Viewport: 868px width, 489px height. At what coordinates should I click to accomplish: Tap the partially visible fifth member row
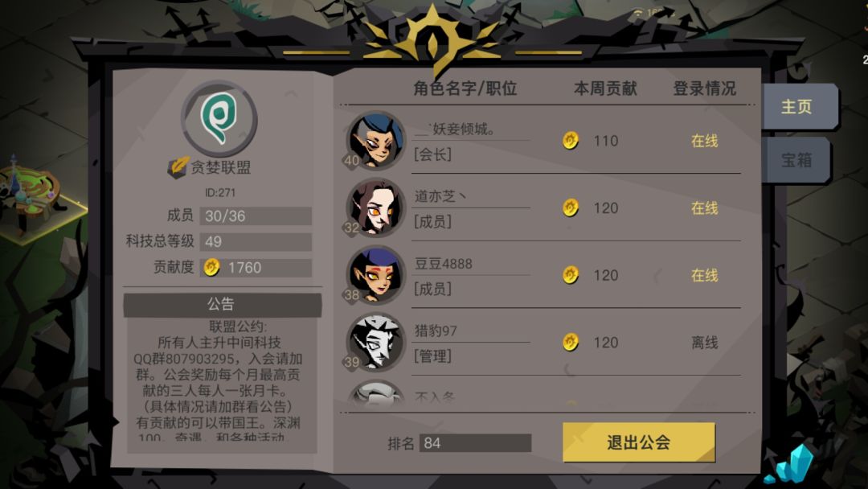[543, 395]
